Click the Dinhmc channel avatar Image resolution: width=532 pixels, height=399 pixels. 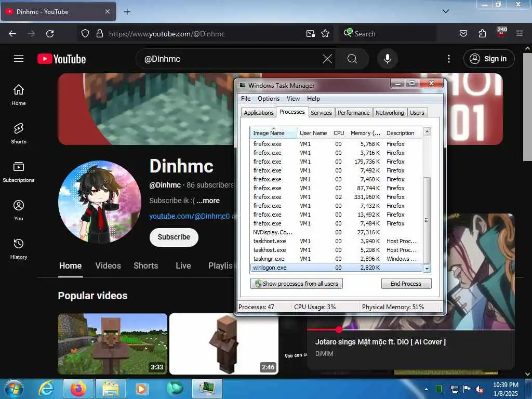[100, 202]
